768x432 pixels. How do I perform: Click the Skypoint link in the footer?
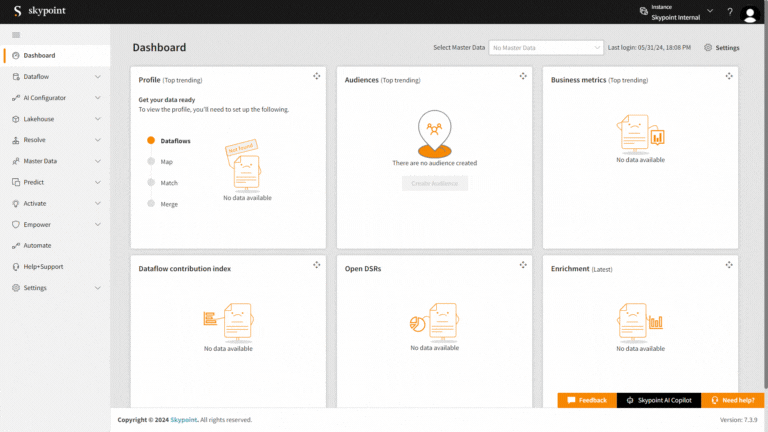tap(183, 420)
